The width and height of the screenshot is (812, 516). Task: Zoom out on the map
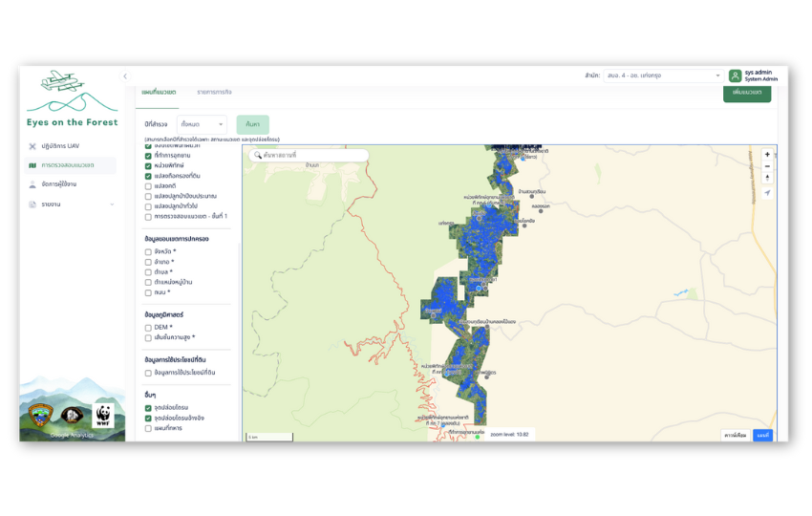[767, 166]
